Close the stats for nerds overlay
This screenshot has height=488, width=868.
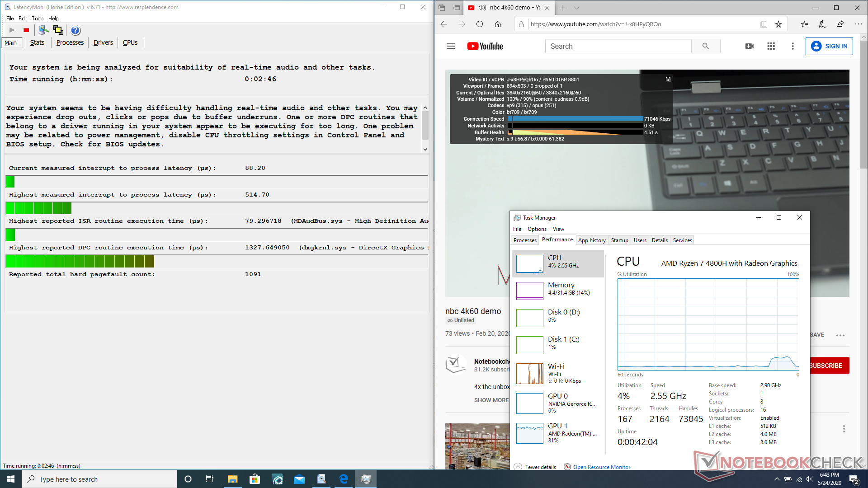click(668, 80)
